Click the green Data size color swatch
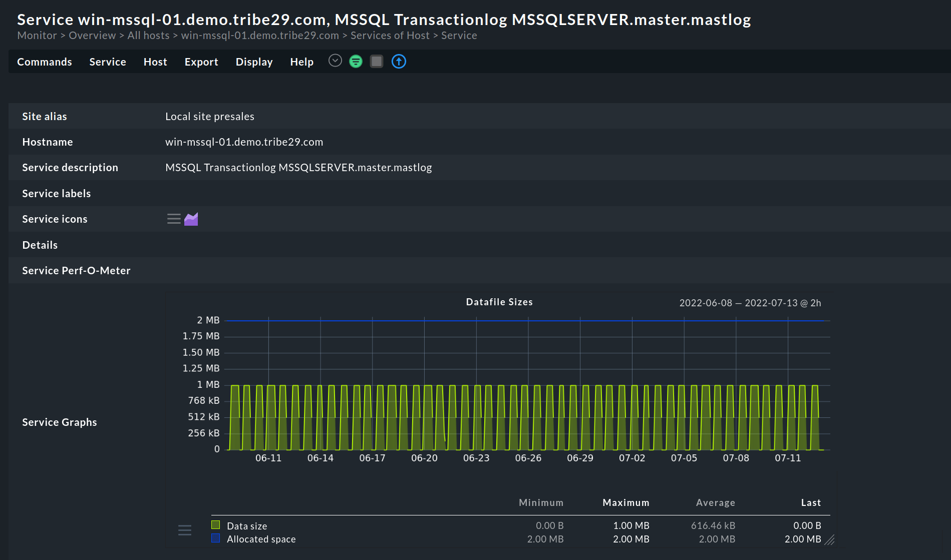This screenshot has width=951, height=560. (x=216, y=525)
